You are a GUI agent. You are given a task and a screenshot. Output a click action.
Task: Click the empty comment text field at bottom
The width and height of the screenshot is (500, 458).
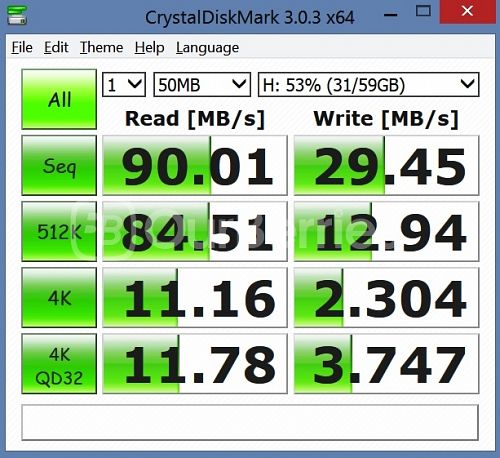250,422
